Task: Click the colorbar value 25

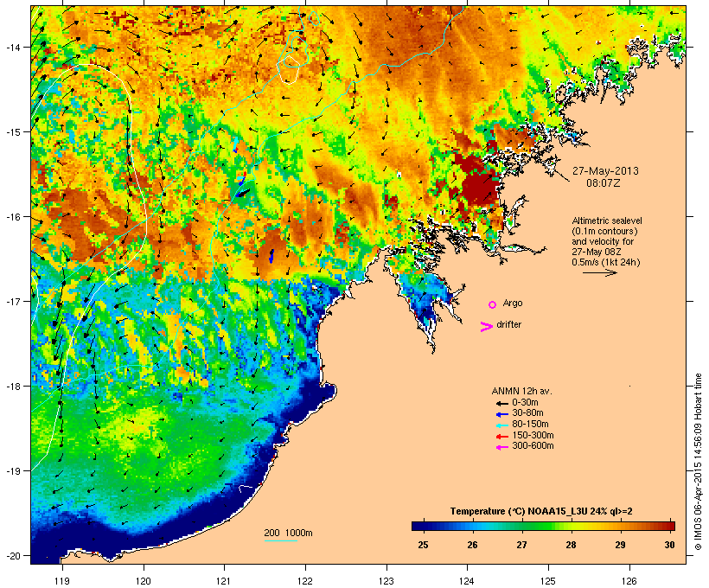Action: click(423, 545)
